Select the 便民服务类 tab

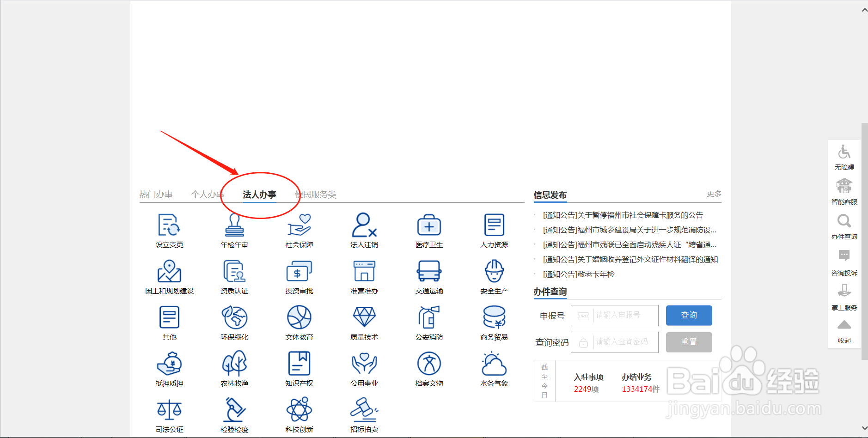(316, 194)
